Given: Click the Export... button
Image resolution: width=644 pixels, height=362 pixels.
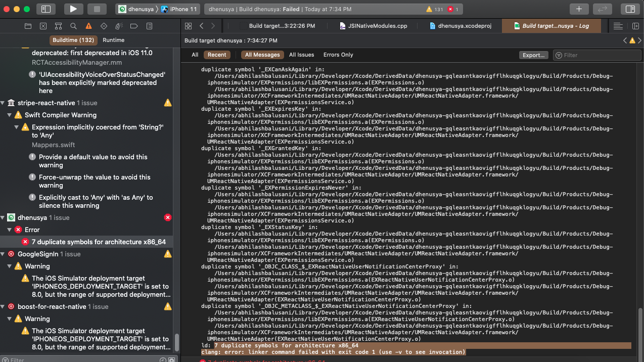Looking at the screenshot, I should [x=533, y=55].
